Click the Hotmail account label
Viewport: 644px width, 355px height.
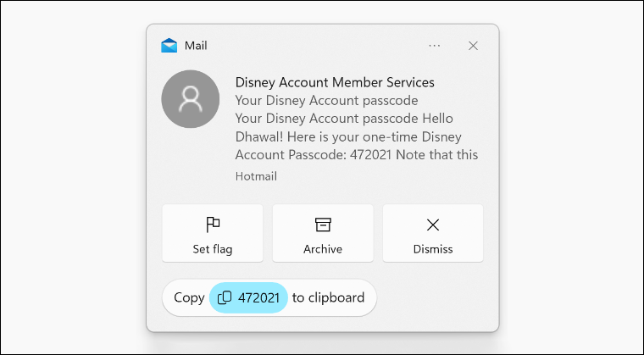click(x=256, y=176)
